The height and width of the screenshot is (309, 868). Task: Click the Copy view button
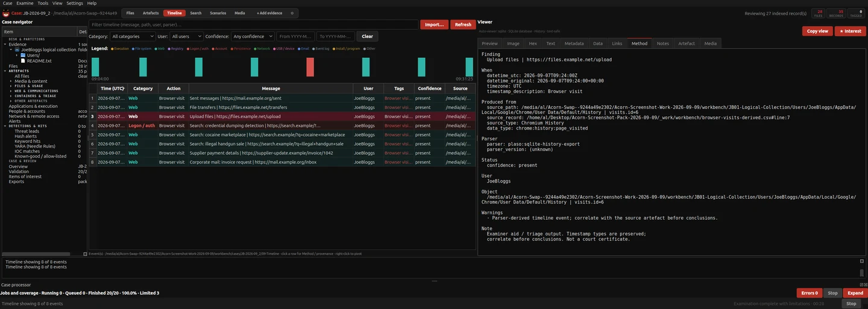[x=817, y=31]
